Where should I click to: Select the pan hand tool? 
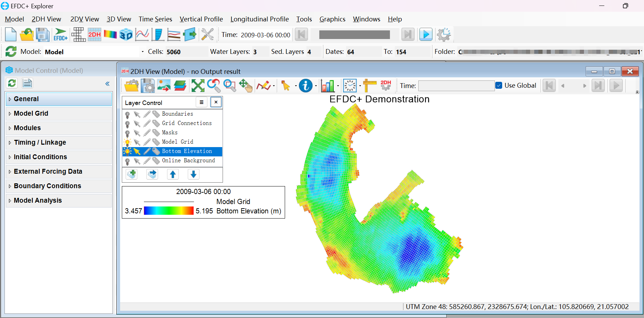point(245,86)
